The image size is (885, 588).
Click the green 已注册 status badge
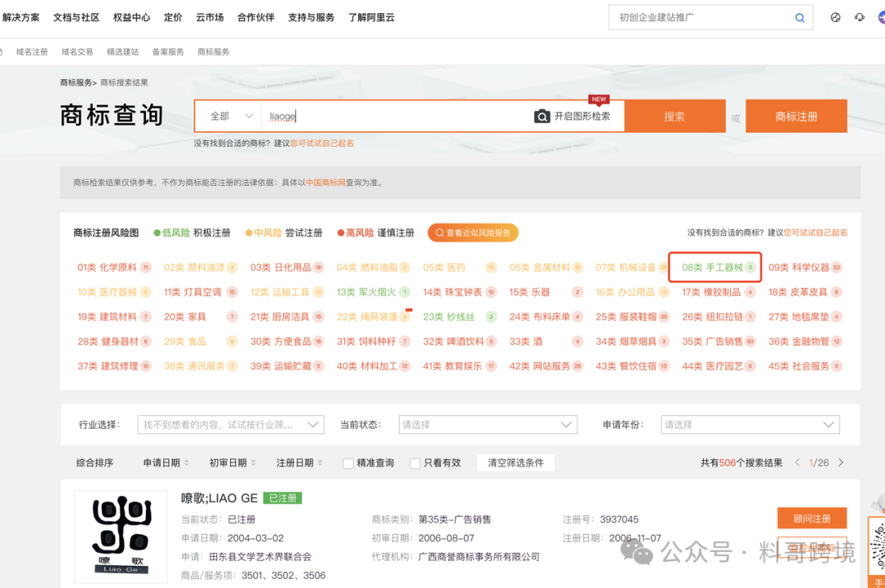(282, 498)
